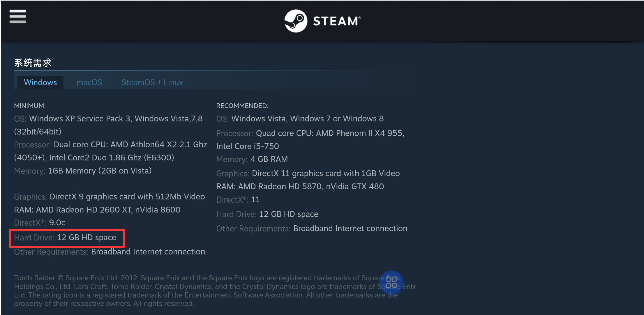The image size is (644, 315).
Task: Click the 系统需求 section heading
Action: click(x=33, y=63)
